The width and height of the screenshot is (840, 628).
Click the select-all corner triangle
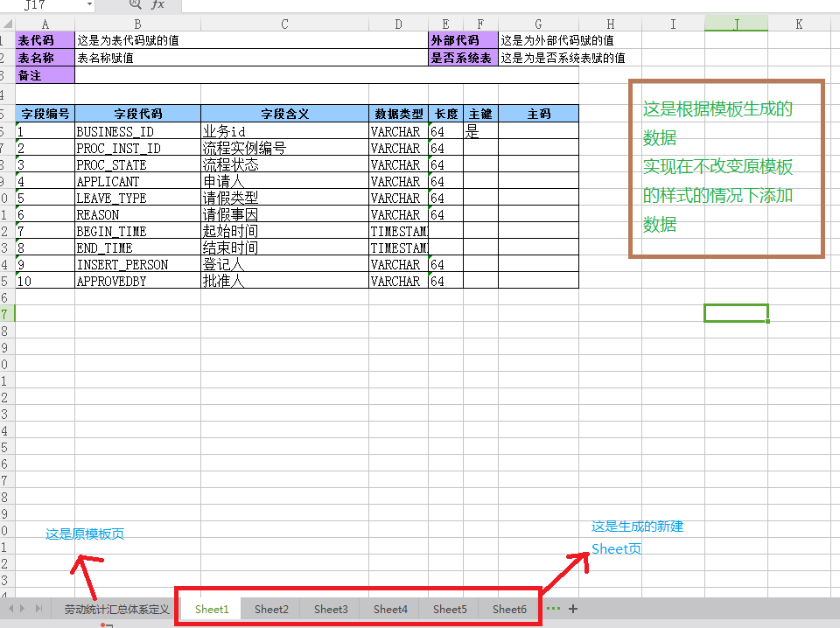tap(8, 24)
